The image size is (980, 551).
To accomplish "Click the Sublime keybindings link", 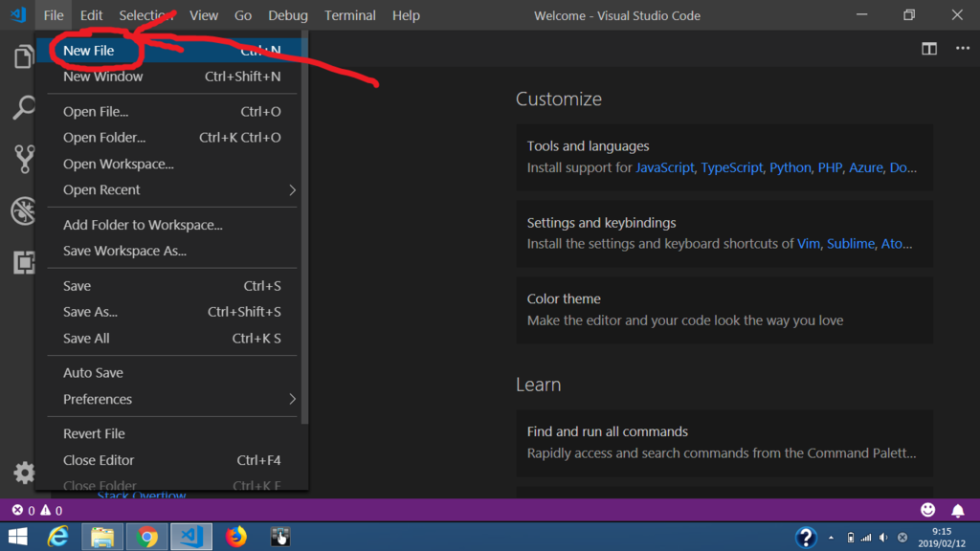I will coord(850,244).
